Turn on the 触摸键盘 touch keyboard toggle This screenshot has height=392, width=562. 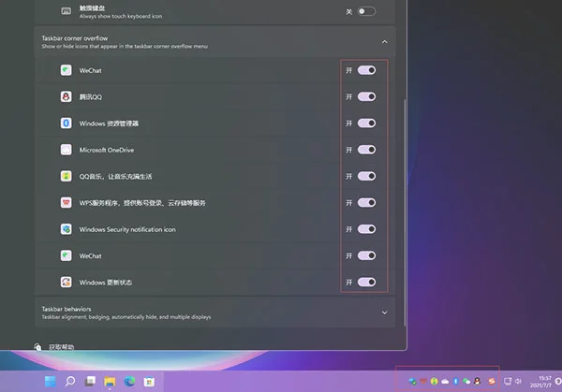pyautogui.click(x=366, y=11)
